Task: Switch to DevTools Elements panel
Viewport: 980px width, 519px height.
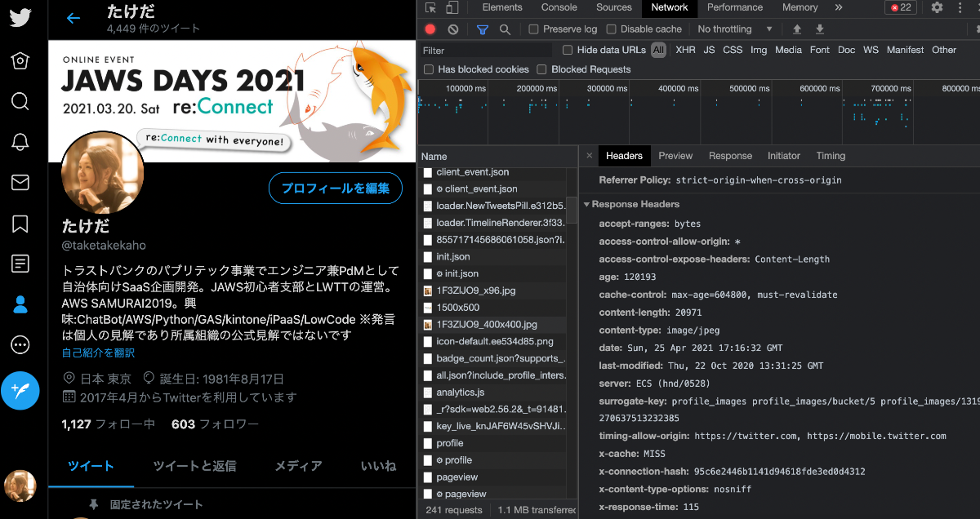Action: [502, 7]
